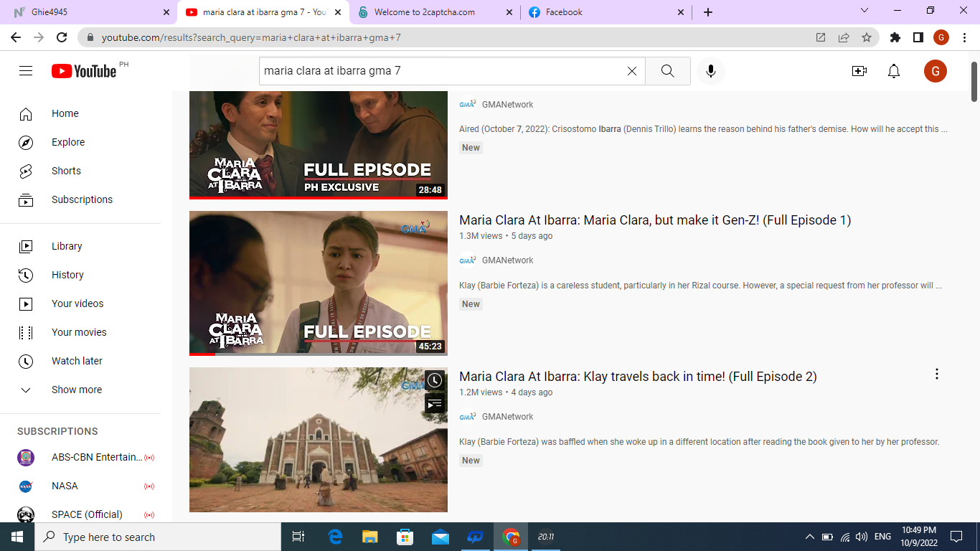Image resolution: width=980 pixels, height=551 pixels.
Task: Play the Full Episode 1 thumbnail
Action: click(319, 283)
